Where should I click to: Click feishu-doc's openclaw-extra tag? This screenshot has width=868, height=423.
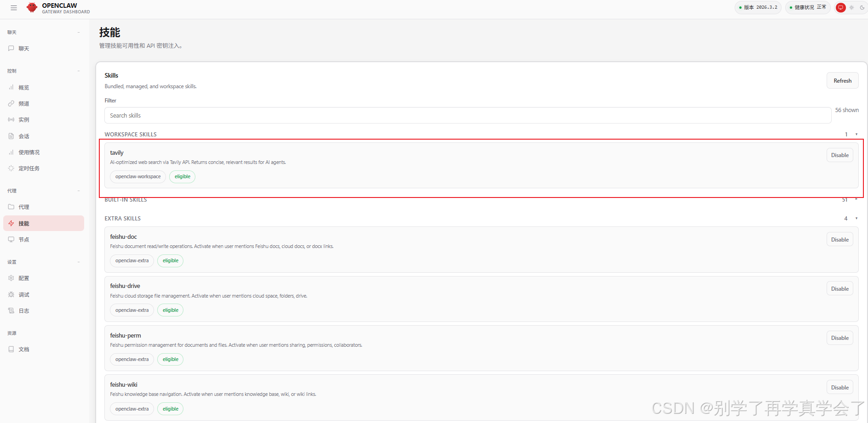coord(132,260)
